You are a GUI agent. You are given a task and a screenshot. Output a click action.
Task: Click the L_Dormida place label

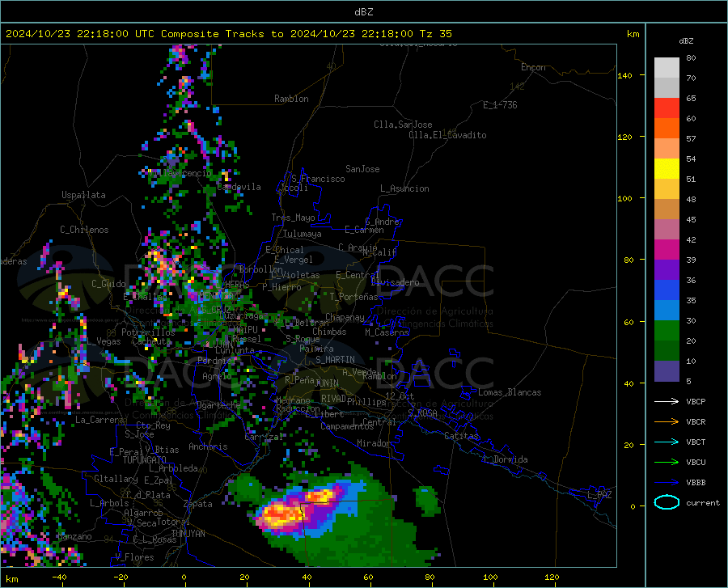click(505, 459)
